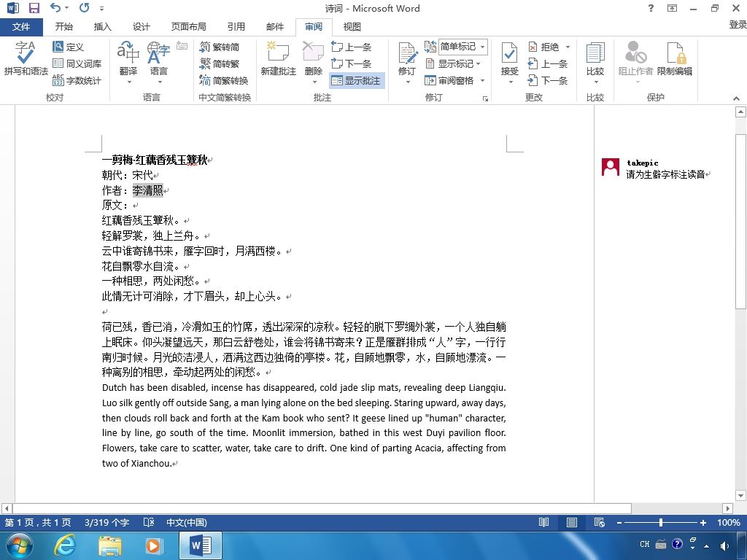Go to next comment 下一条 in 批注 group
The image size is (747, 560).
[351, 63]
